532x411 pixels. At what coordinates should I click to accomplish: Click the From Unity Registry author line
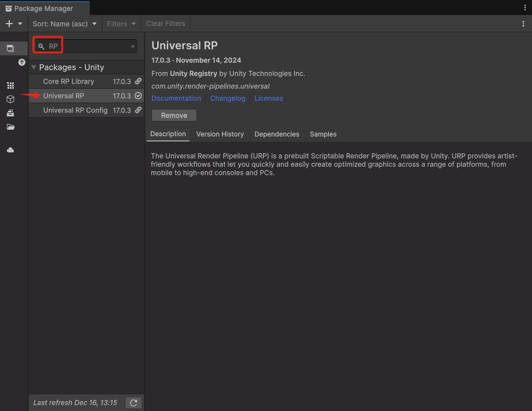pyautogui.click(x=228, y=73)
